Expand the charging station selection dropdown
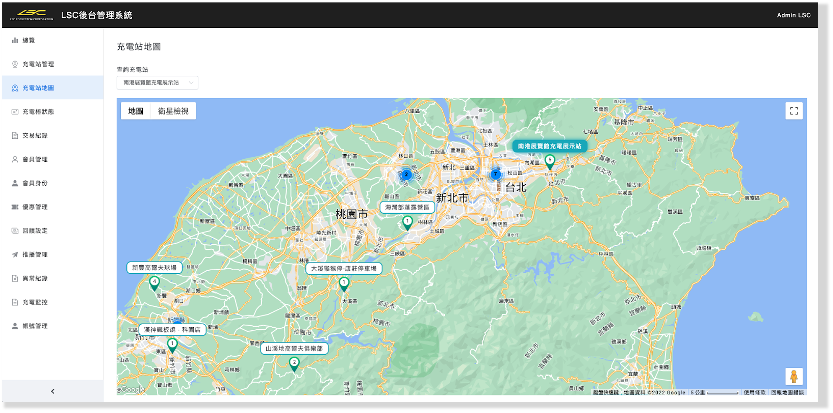Viewport: 833px width, 413px height. tap(157, 83)
